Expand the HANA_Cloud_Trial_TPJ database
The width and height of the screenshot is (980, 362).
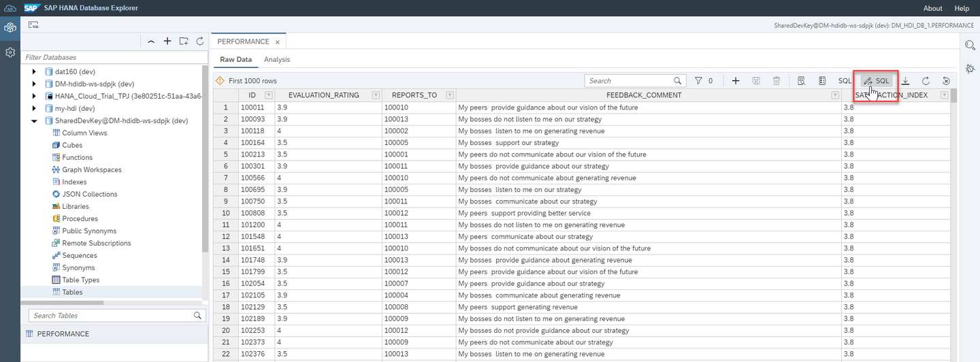[x=34, y=96]
